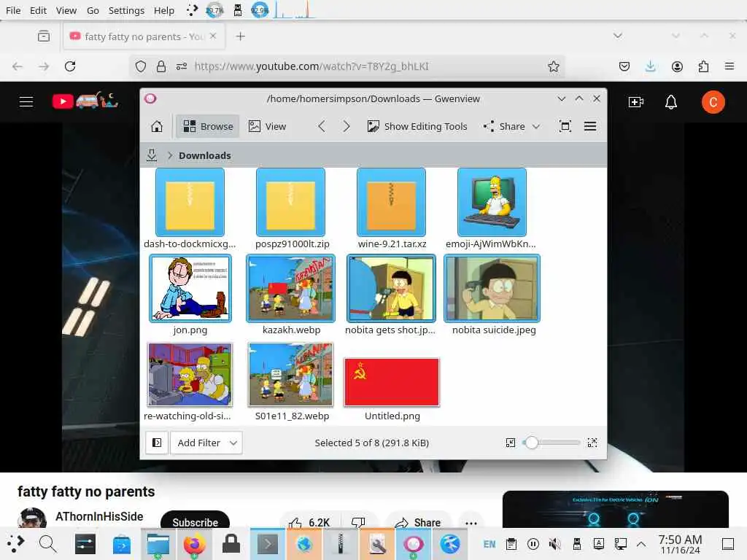Image resolution: width=747 pixels, height=560 pixels.
Task: Bookmark this page with star icon
Action: pyautogui.click(x=553, y=66)
